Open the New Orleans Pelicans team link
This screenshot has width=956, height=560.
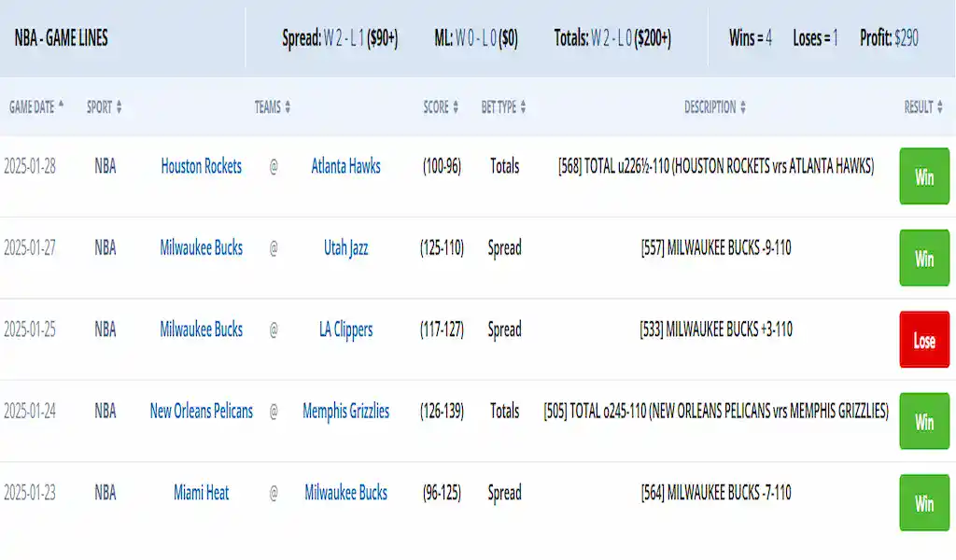pos(202,411)
